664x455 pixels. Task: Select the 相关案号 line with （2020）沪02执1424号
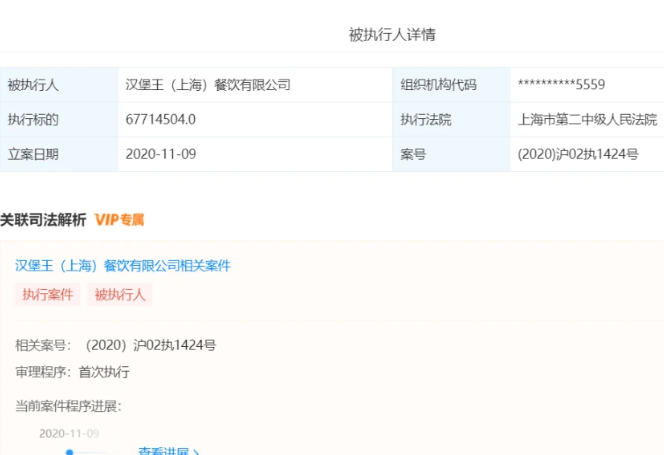coord(116,345)
